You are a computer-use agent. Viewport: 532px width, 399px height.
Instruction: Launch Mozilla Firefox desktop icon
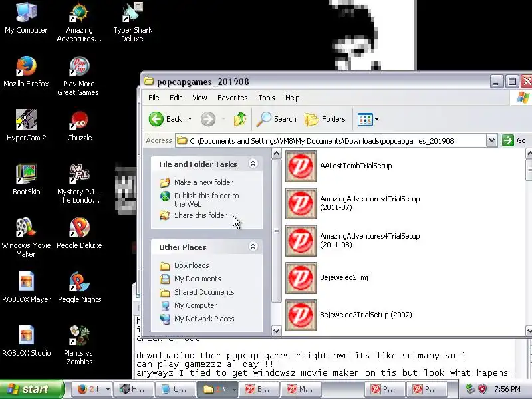coord(26,72)
